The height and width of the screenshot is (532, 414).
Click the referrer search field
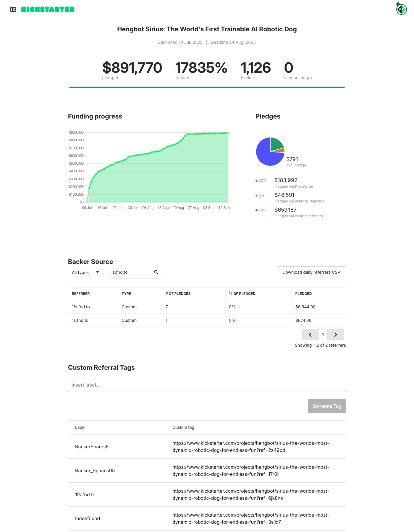(x=132, y=272)
